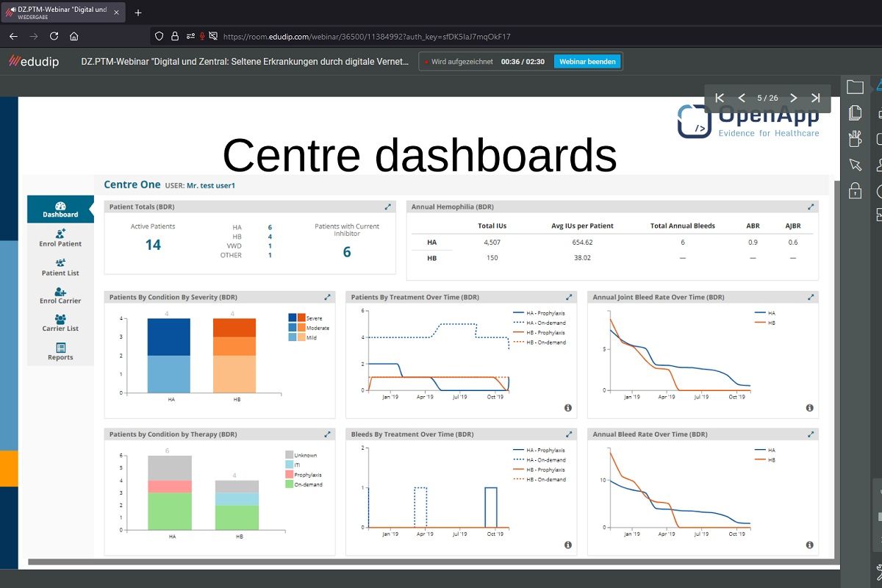Click the Mild legend swatch
Viewport: 882px width, 588px height.
297,337
